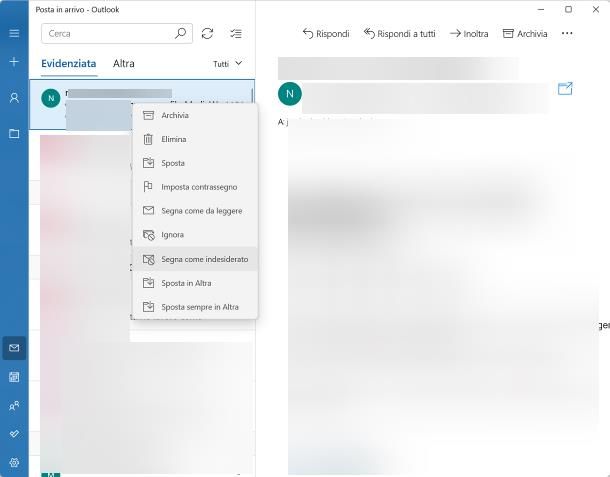This screenshot has height=477, width=610.
Task: Click the plus icon to compose new mail
Action: click(14, 62)
